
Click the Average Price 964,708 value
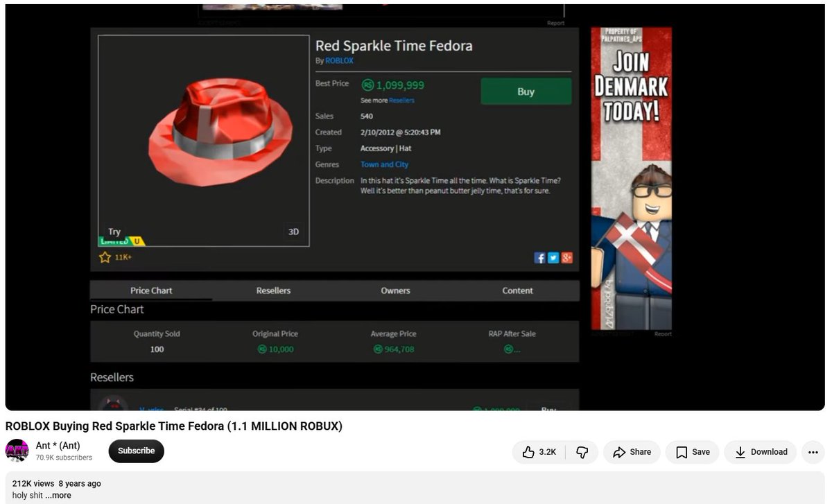coord(393,349)
